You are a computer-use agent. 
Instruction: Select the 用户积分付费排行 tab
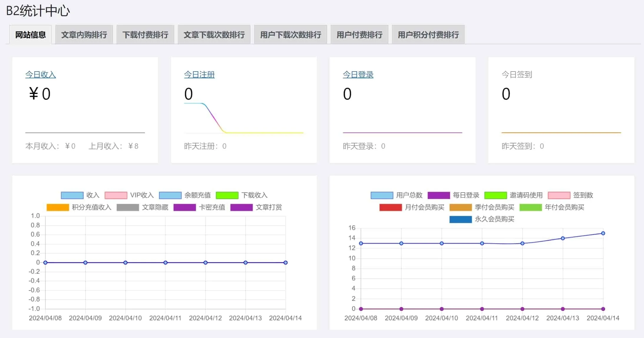tap(428, 34)
